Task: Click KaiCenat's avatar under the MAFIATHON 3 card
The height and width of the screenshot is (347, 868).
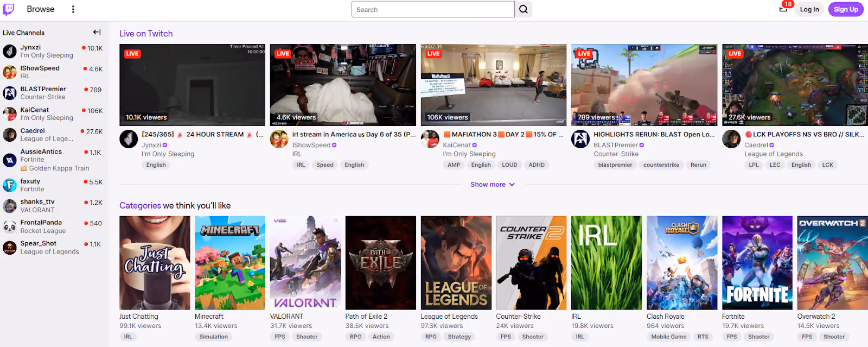Action: 430,139
